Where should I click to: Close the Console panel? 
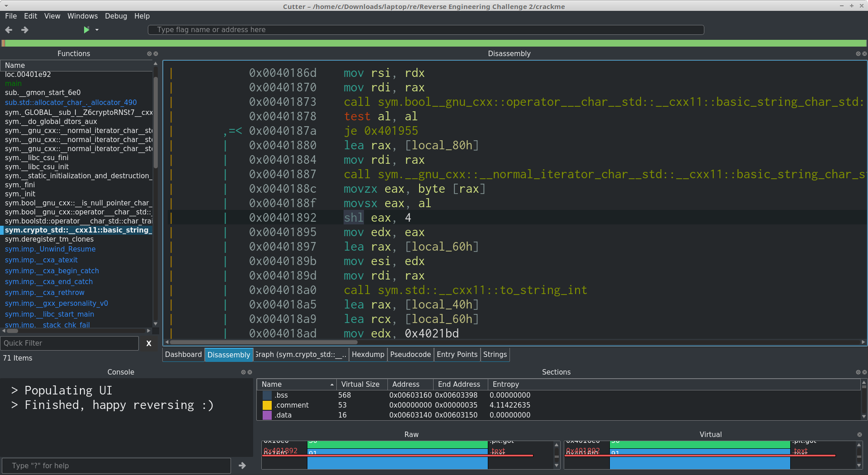(x=250, y=372)
